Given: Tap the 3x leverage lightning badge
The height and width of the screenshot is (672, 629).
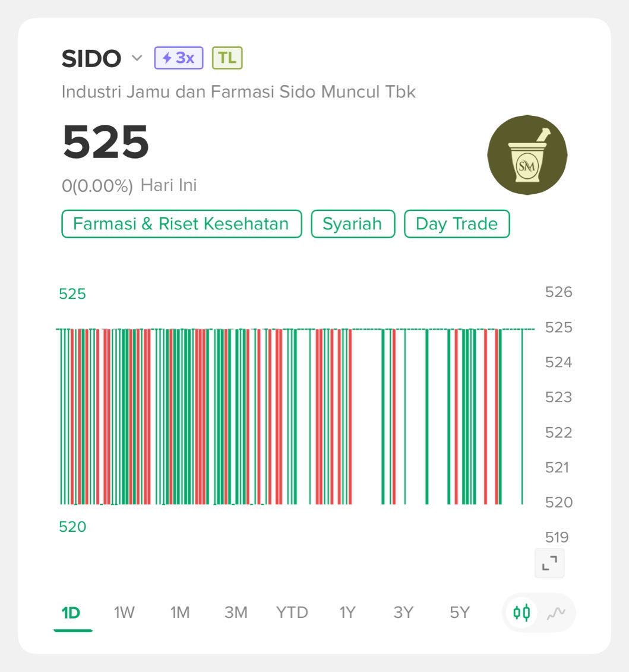Looking at the screenshot, I should click(x=179, y=58).
